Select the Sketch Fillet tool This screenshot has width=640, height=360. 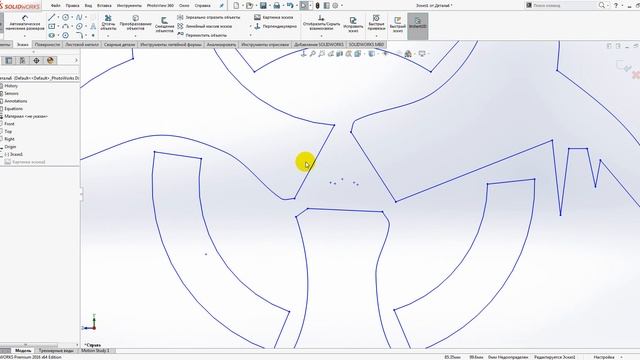point(79,36)
